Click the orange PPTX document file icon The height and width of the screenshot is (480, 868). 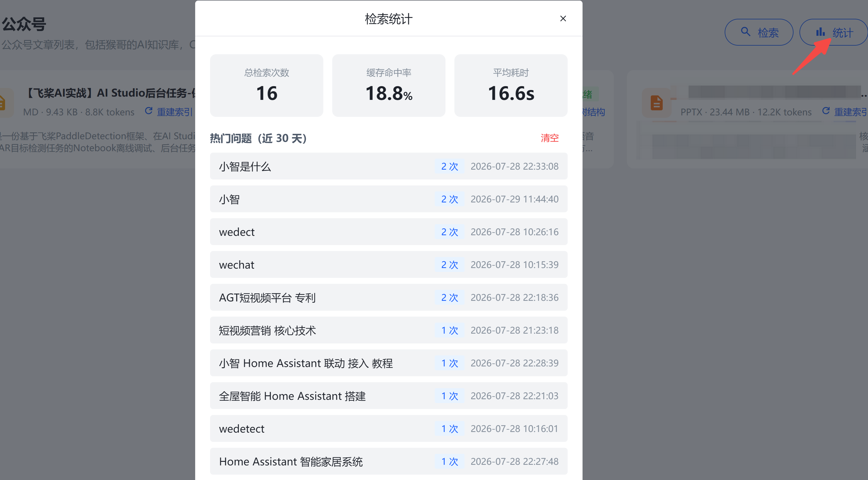(x=656, y=103)
